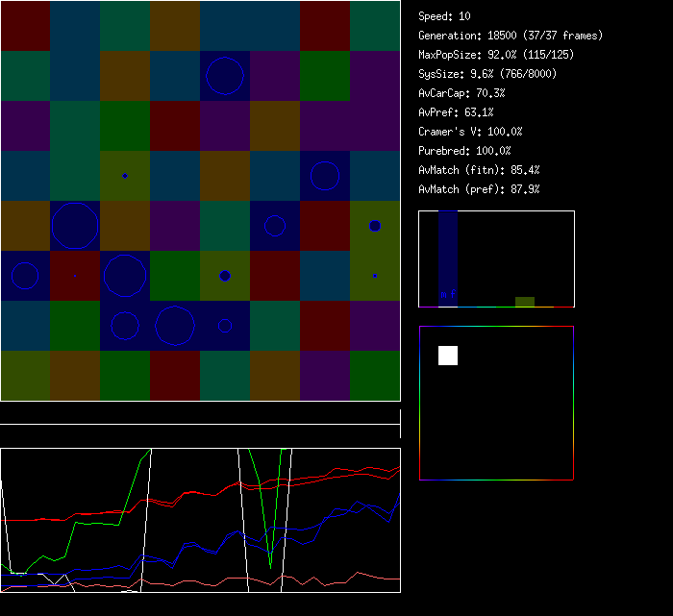The height and width of the screenshot is (616, 673).
Task: Click the Speed: 10 readout
Action: pos(445,16)
